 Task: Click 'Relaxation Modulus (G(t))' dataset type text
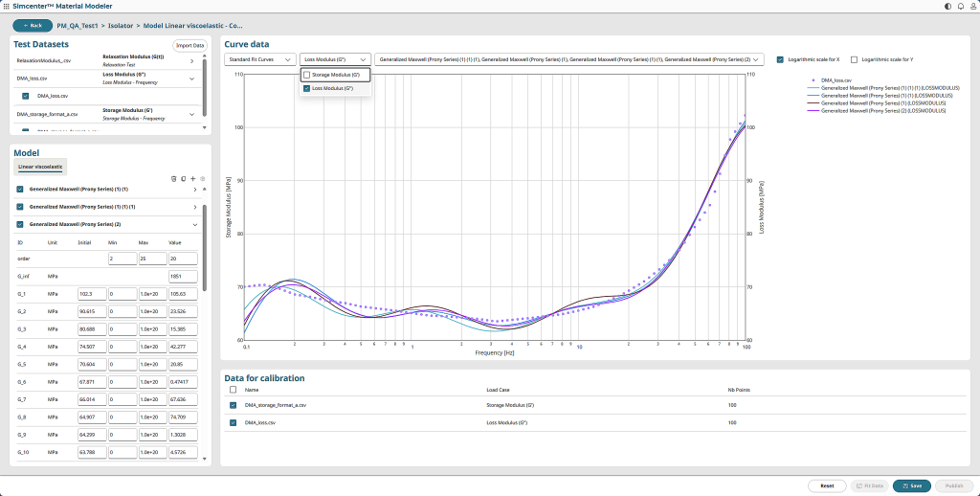pos(133,56)
